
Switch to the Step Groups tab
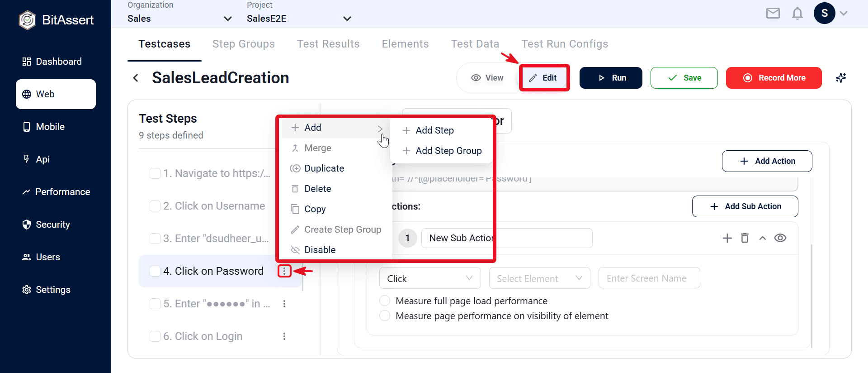[x=244, y=44]
